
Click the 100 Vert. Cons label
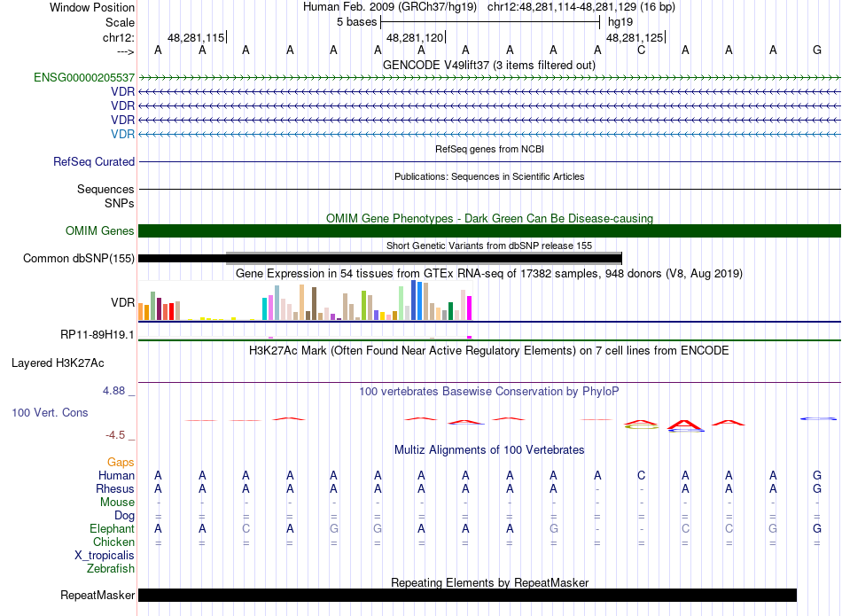(50, 412)
